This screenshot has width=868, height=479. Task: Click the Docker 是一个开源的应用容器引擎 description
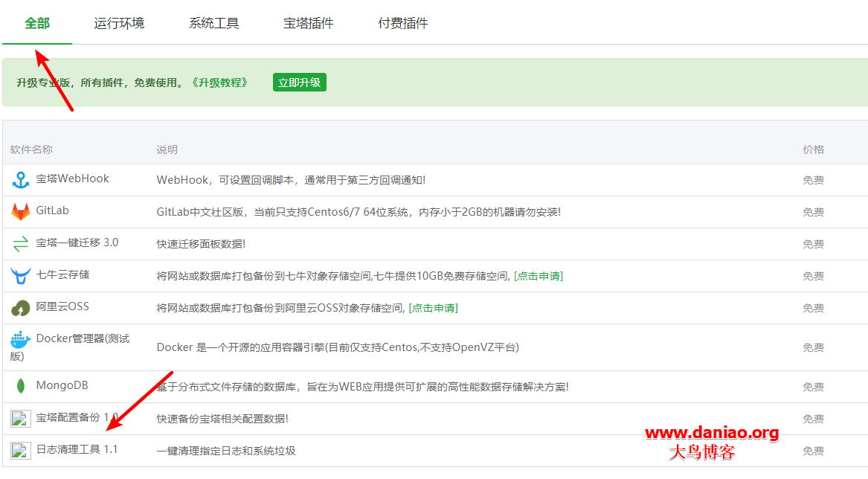coord(338,347)
